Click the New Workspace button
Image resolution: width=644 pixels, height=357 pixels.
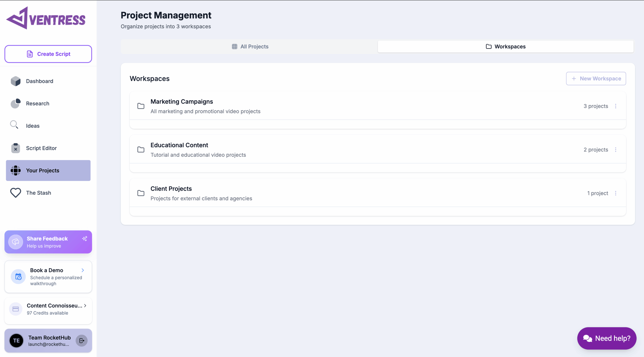[x=596, y=79]
